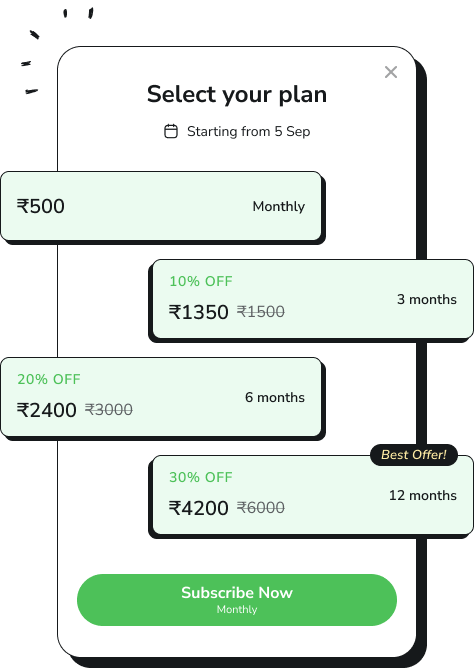Click the 20% OFF discount label

49,379
